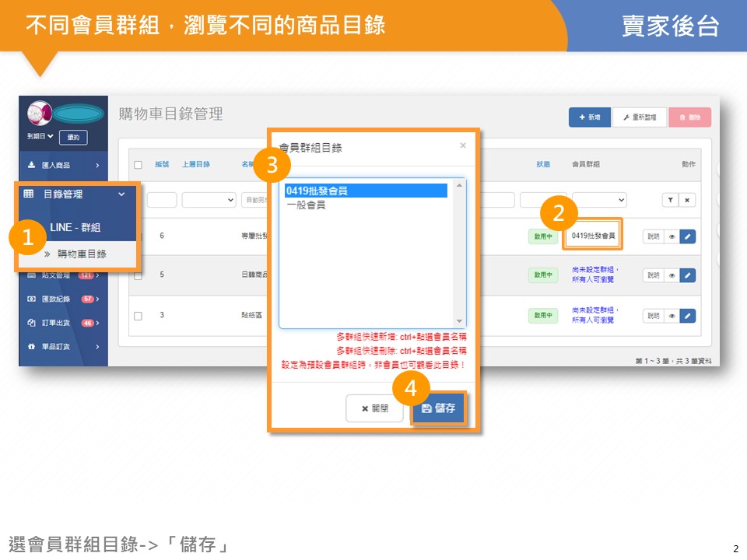Image resolution: width=747 pixels, height=560 pixels.
Task: Click the 儲存 button in the dialog
Action: pos(438,408)
